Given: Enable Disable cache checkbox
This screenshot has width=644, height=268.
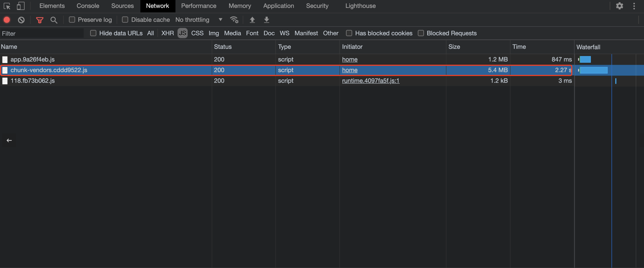Looking at the screenshot, I should coord(125,20).
